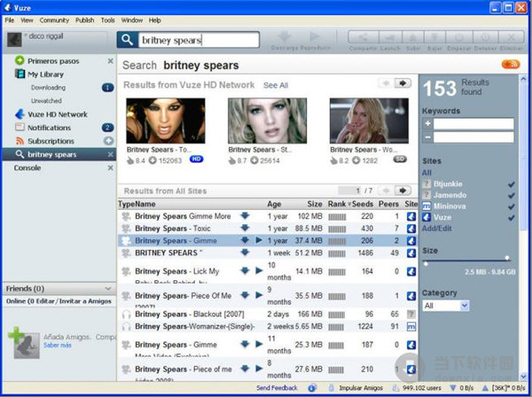
Task: Click Mininova site icon in Womanizer row
Action: (x=411, y=326)
